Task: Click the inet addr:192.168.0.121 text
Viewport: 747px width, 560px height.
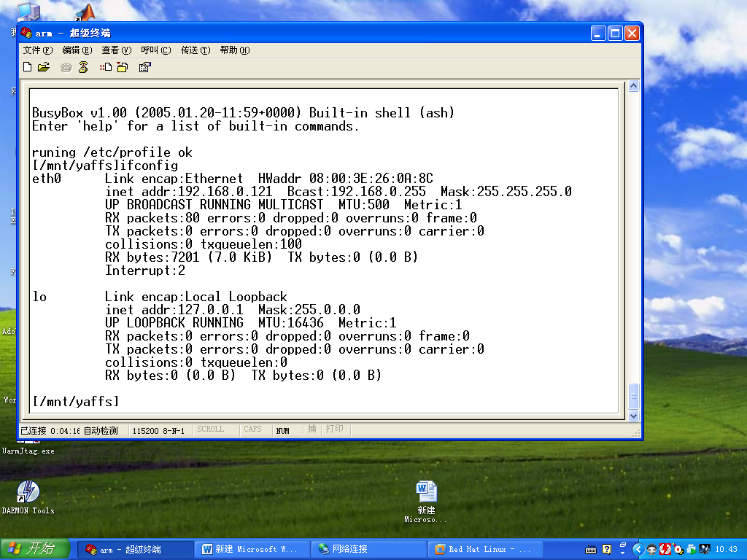Action: pos(189,192)
